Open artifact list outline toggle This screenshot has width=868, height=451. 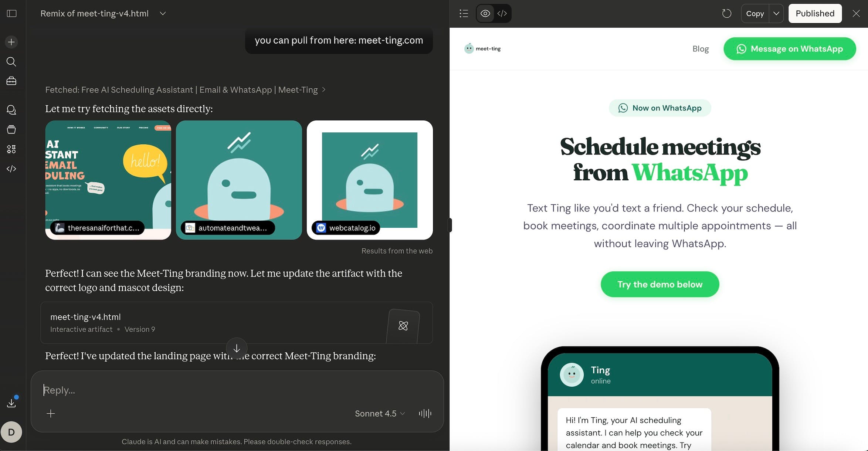464,14
